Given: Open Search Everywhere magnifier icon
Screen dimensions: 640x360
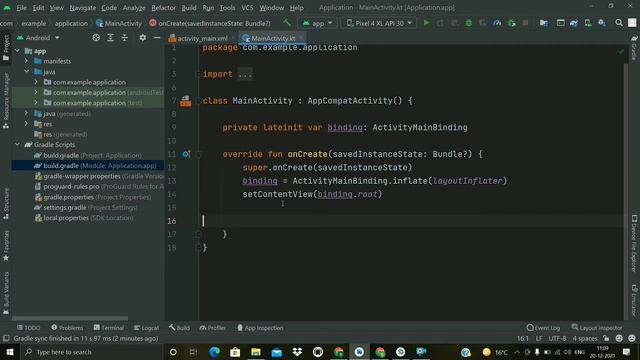Looking at the screenshot, I should click(619, 23).
